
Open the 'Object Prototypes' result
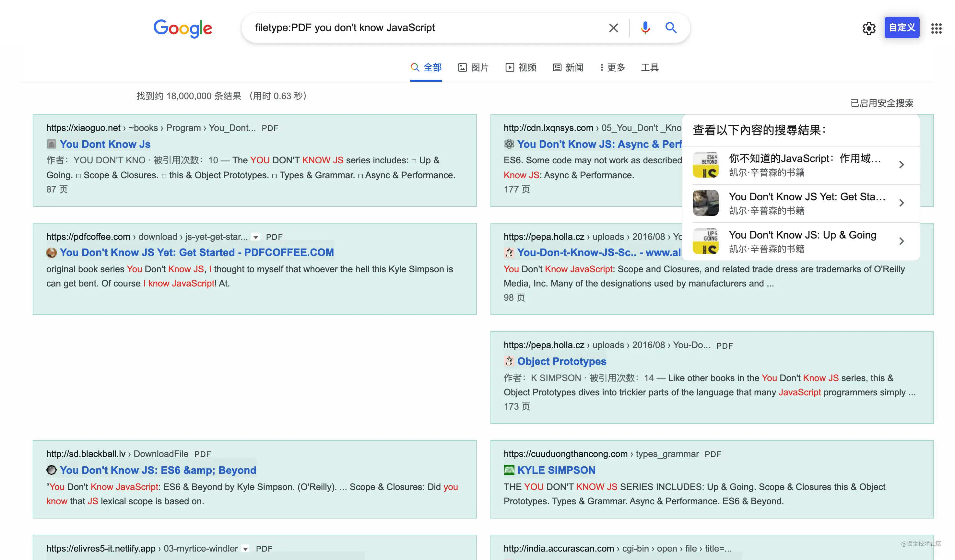coord(562,361)
